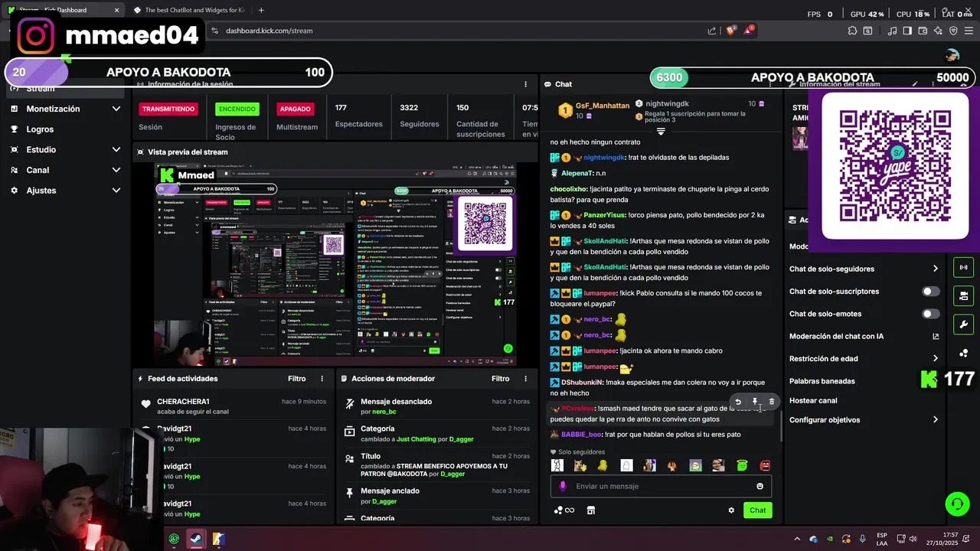
Task: Open Filtro dropdown in Feed de actividades
Action: (x=297, y=379)
